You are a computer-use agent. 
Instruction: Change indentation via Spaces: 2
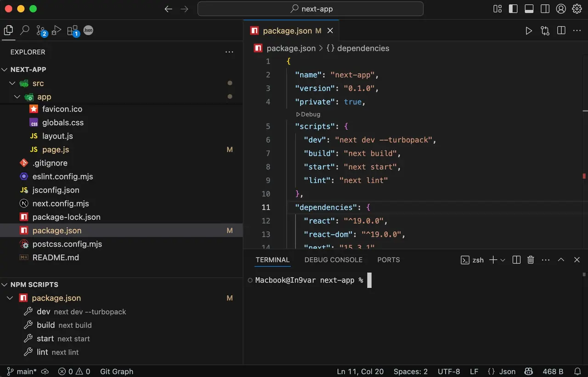point(411,371)
